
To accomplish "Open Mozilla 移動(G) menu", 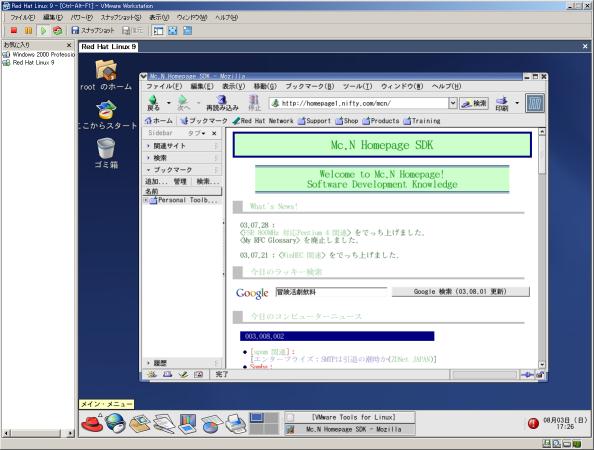I will (x=265, y=86).
